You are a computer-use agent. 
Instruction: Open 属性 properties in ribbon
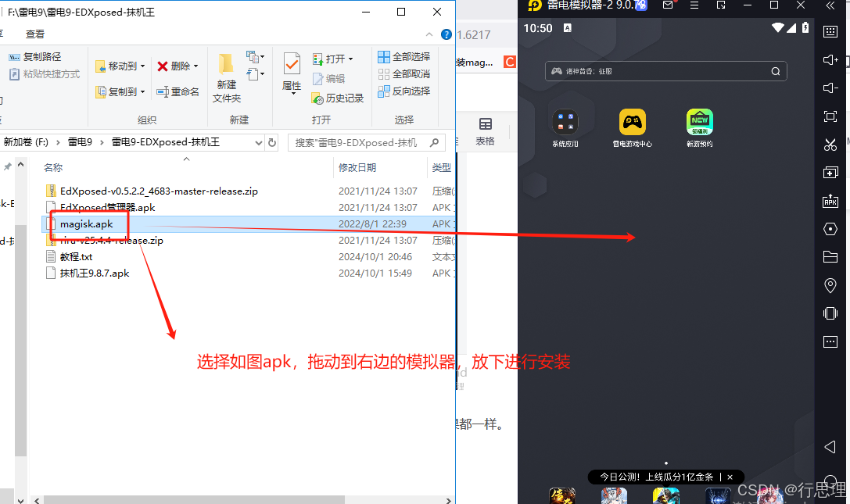(292, 74)
